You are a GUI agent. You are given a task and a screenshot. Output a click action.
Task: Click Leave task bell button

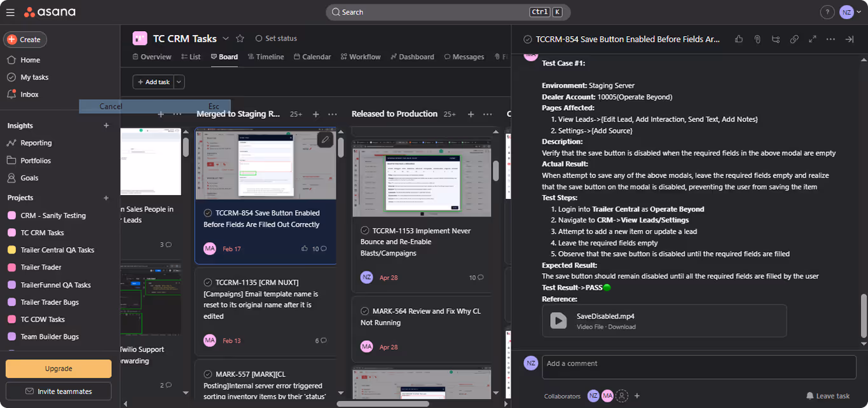[x=828, y=396]
